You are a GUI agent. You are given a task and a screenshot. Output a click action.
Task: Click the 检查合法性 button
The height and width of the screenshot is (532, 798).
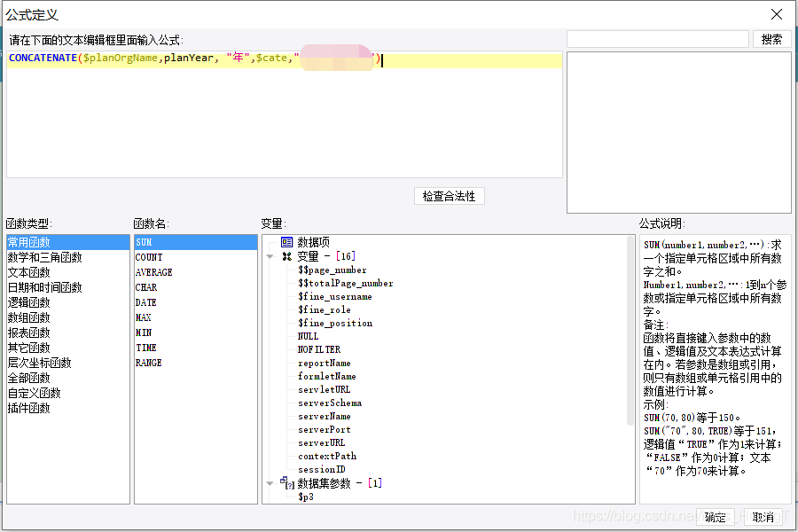click(x=449, y=196)
